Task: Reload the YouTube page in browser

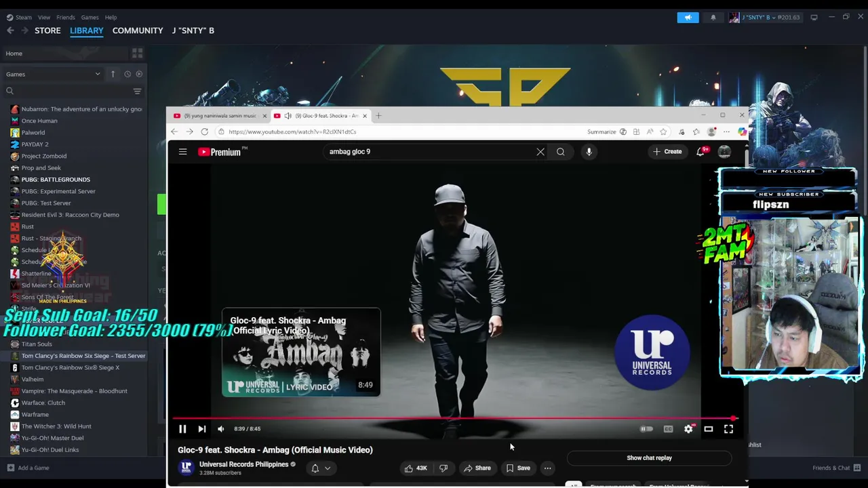Action: [205, 132]
